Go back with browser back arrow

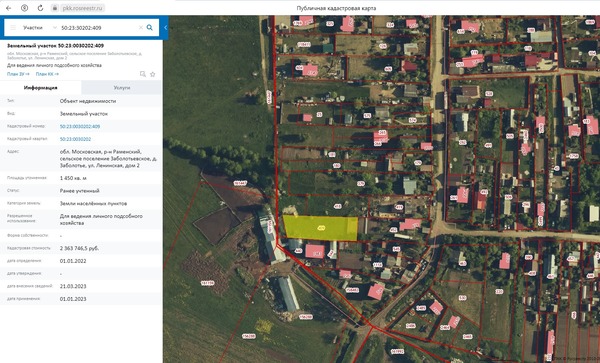click(x=9, y=8)
